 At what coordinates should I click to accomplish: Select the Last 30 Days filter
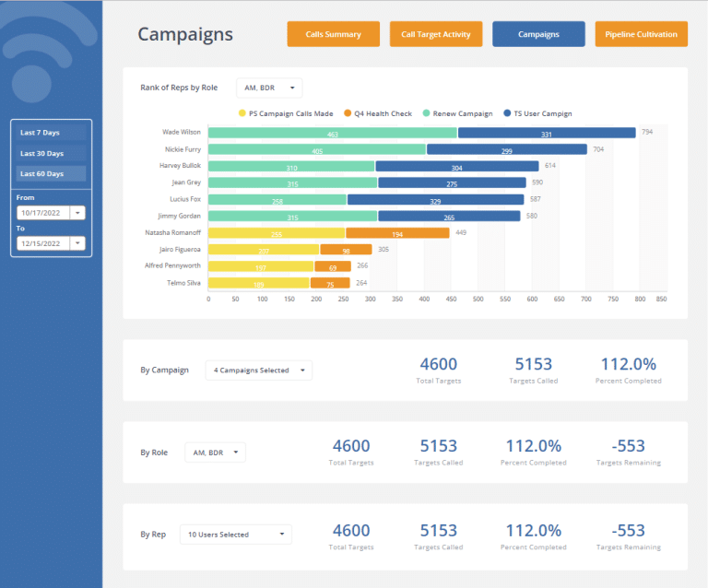51,153
